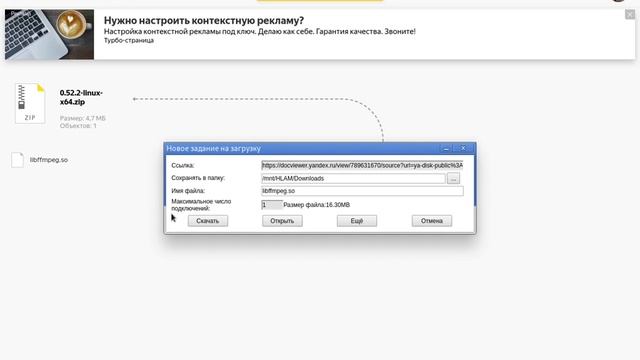Click the Размер файла:16.30MB text
Screen dimensions: 640x360
tap(316, 205)
